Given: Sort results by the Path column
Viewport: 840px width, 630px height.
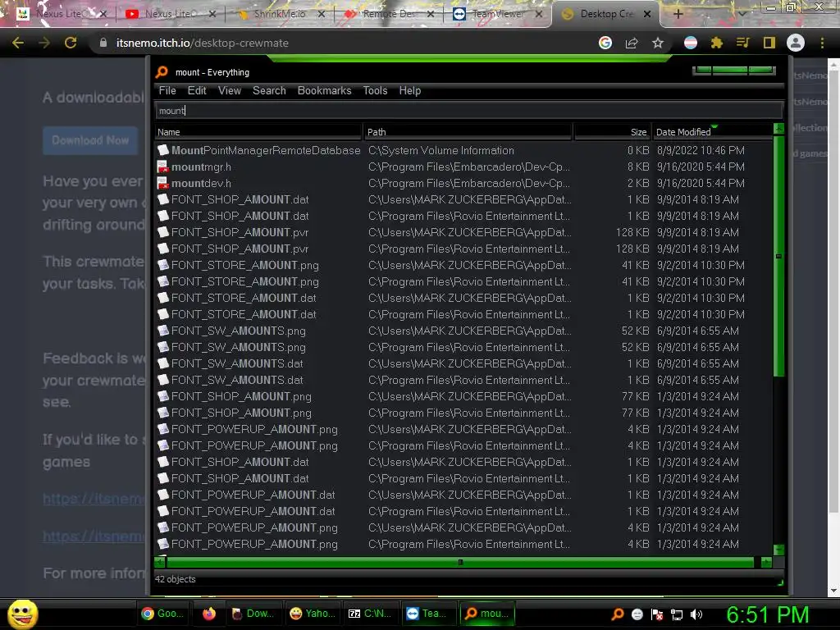Looking at the screenshot, I should pos(468,132).
